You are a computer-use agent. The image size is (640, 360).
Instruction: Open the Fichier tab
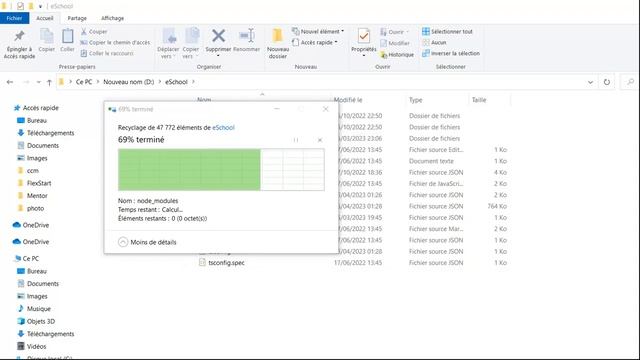(x=14, y=18)
